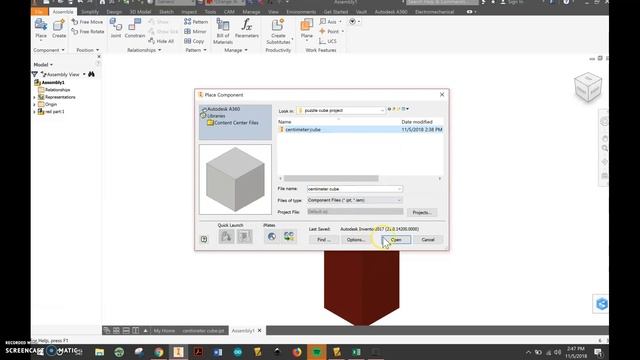Switch to the 3D Model ribbon tab

tap(140, 12)
